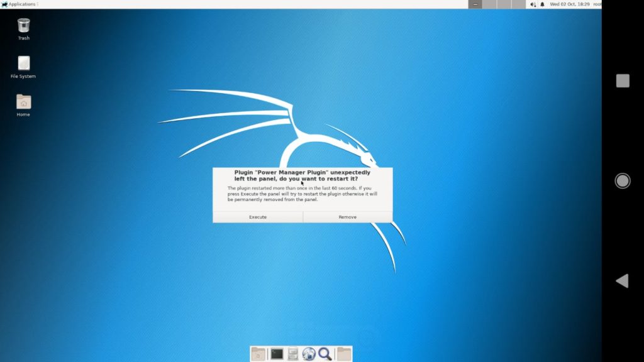Open the text editor icon in the dock
The height and width of the screenshot is (362, 644).
292,353
